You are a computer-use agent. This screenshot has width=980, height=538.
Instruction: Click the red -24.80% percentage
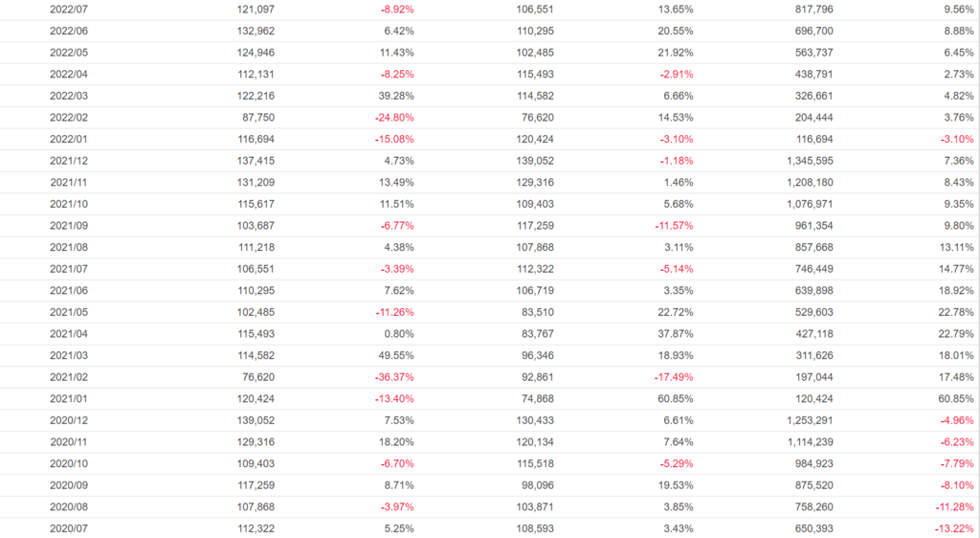(x=393, y=118)
